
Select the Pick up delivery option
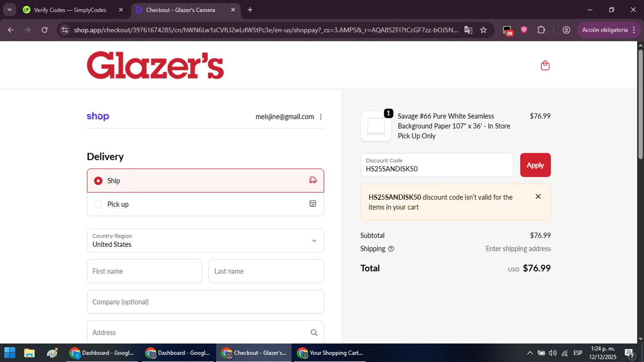[205, 204]
